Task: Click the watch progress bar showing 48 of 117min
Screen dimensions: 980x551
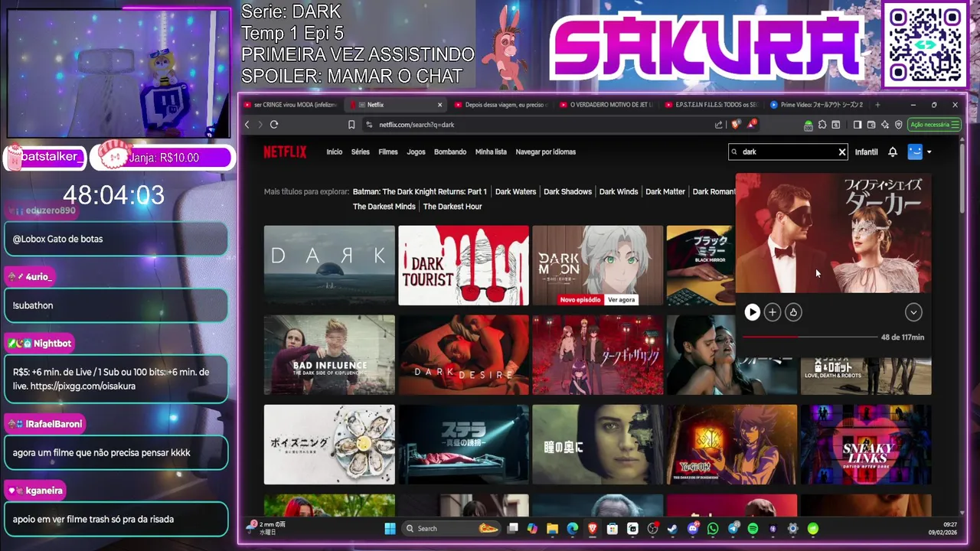Action: [x=810, y=337]
